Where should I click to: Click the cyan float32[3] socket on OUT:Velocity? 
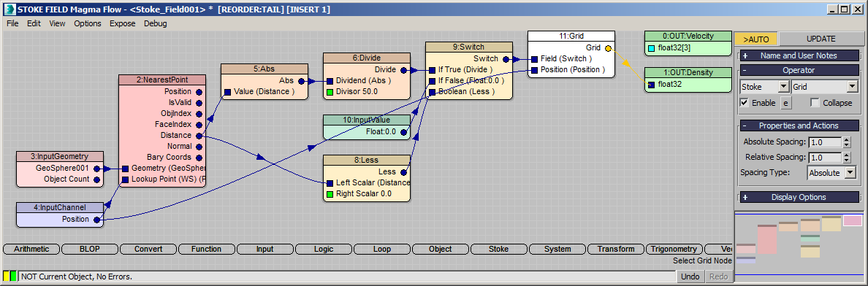[x=651, y=47]
